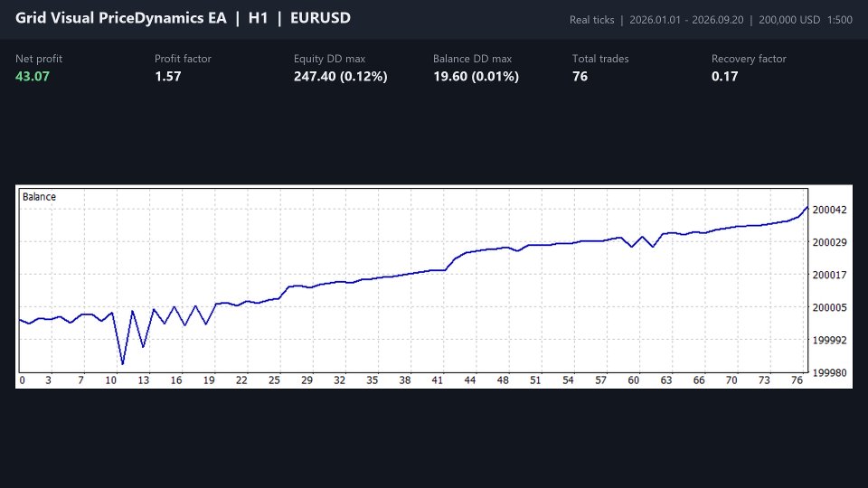Click the x-axis tick labeled 76
Viewport: 868px width, 488px height.
(797, 380)
